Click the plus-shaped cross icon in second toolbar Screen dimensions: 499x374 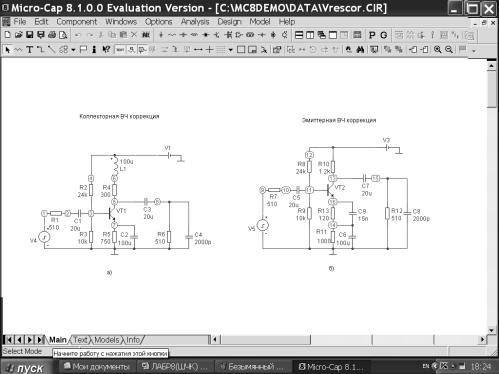[209, 50]
